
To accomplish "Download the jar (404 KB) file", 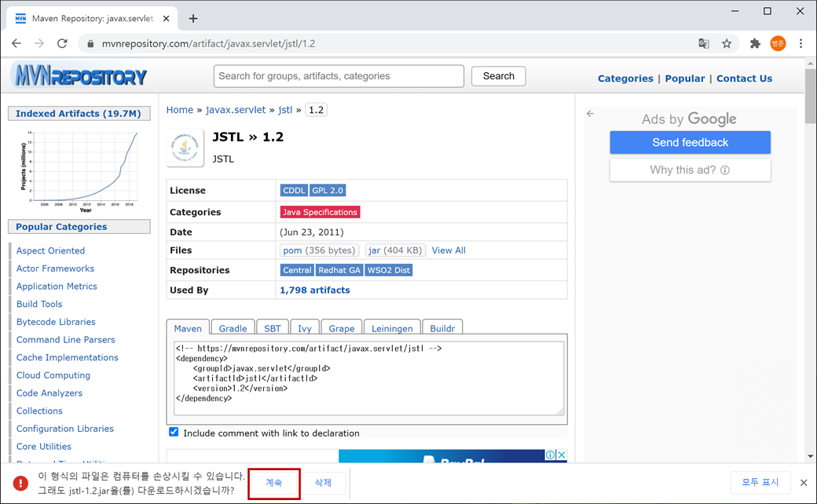I will pos(395,250).
